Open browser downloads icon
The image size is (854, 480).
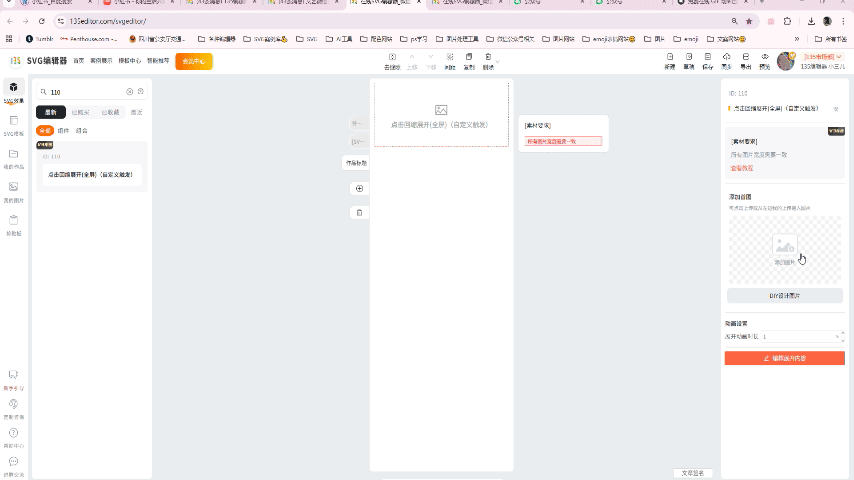point(811,21)
